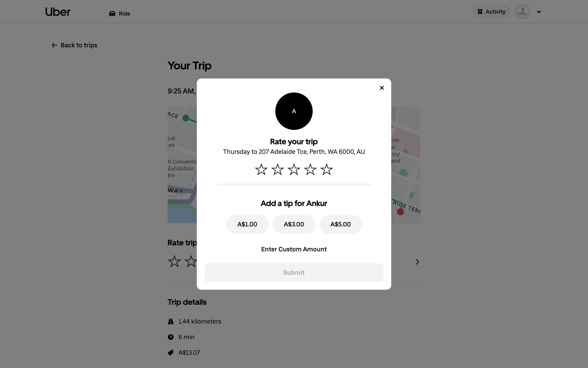The width and height of the screenshot is (588, 368).
Task: Rate four stars in the dialog
Action: [310, 169]
